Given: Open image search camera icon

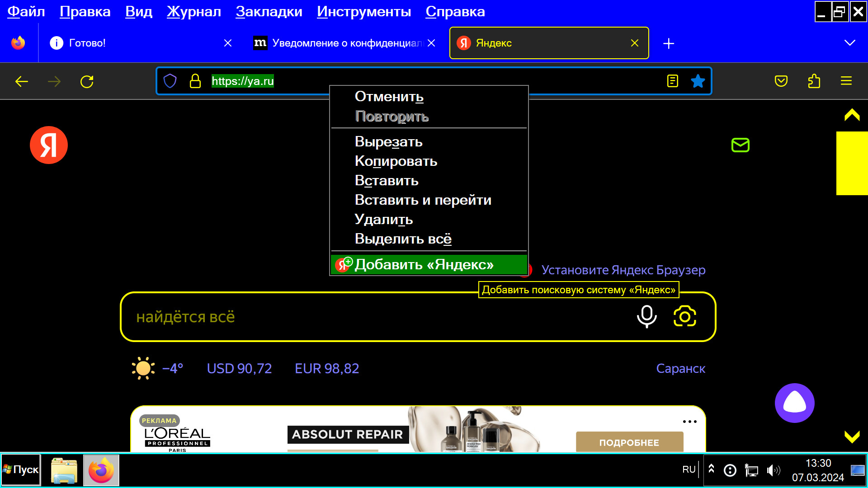Looking at the screenshot, I should click(685, 316).
